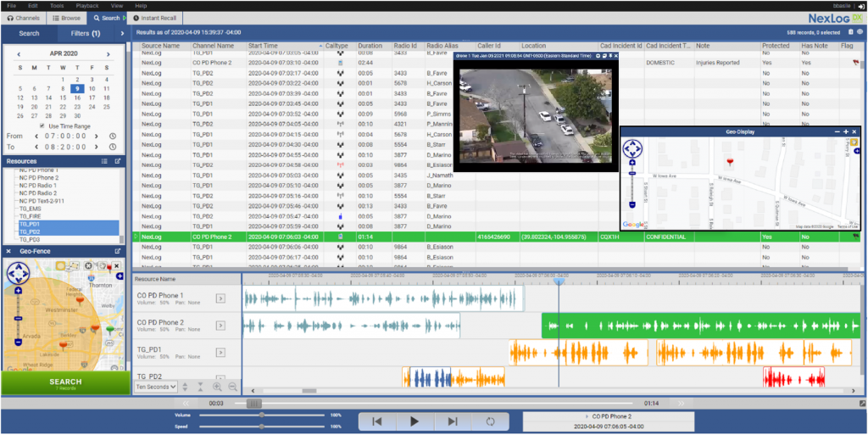This screenshot has height=435, width=868.
Task: Open the Tools menu
Action: (x=57, y=6)
